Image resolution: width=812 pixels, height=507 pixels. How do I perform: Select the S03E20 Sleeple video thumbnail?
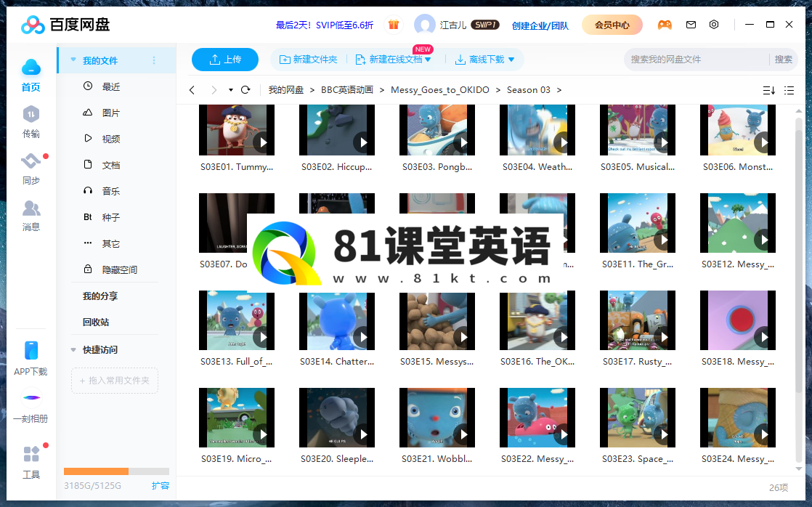[x=336, y=418]
